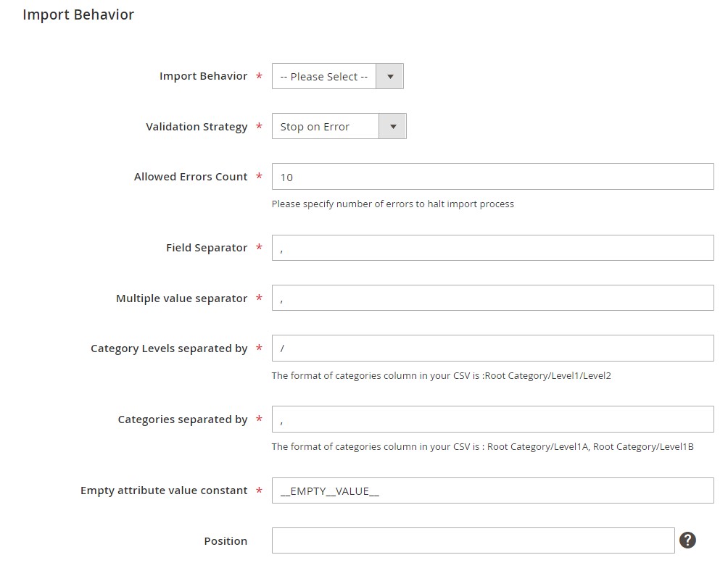Screen dimensions: 728x568
Task: Click the 'Import Behavior' section heading
Action: pyautogui.click(x=78, y=14)
